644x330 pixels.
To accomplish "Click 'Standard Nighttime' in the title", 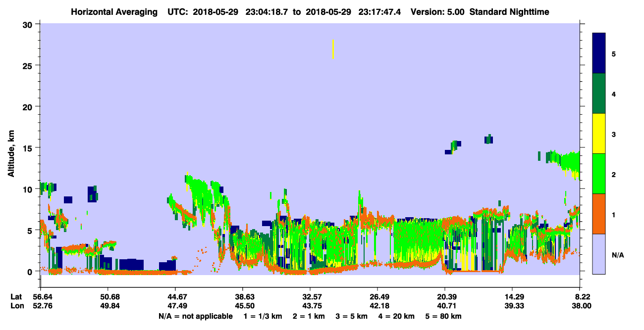I will point(509,11).
